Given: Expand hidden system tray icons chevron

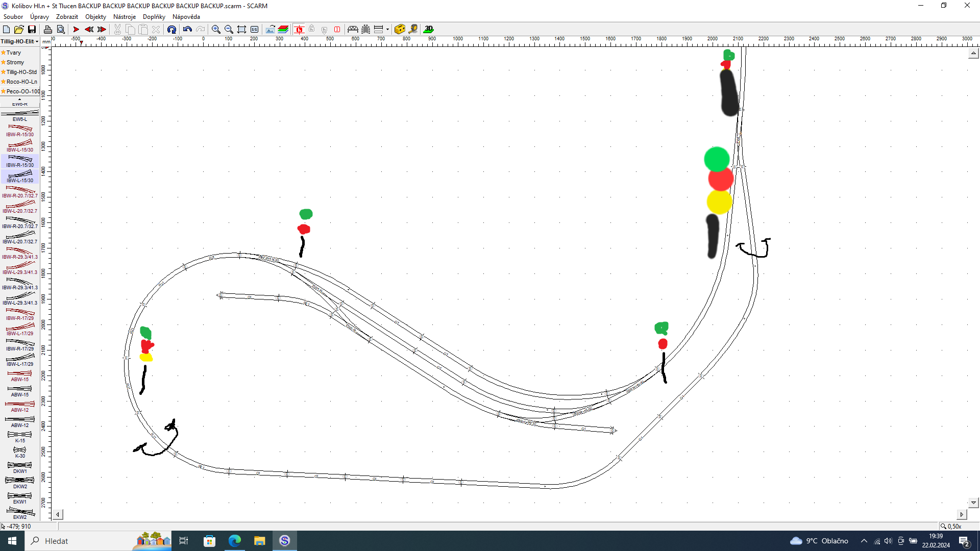Looking at the screenshot, I should [x=864, y=541].
